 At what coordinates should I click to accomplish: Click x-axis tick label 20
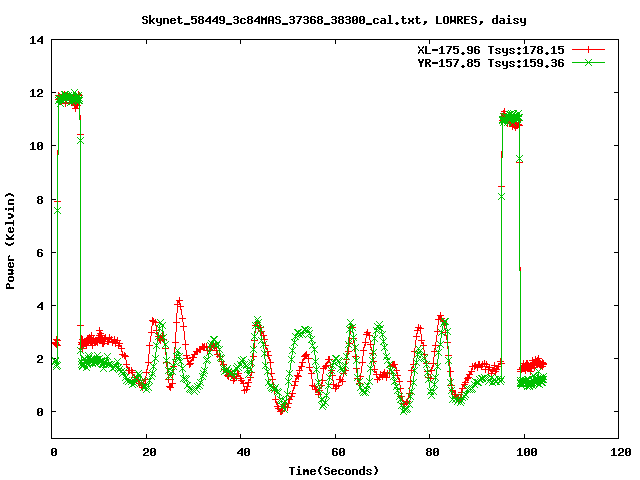[149, 452]
